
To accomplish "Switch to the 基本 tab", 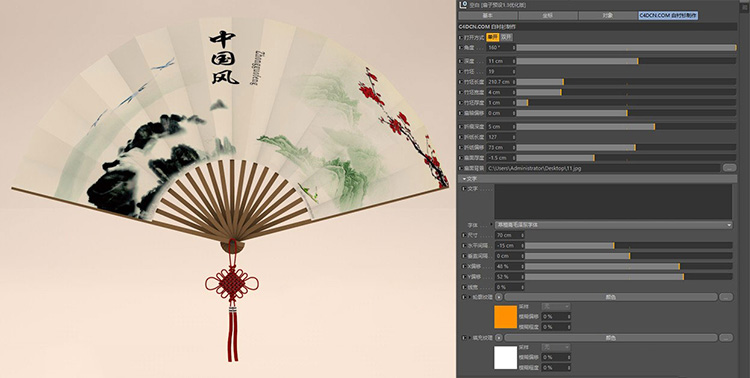I will (x=487, y=16).
